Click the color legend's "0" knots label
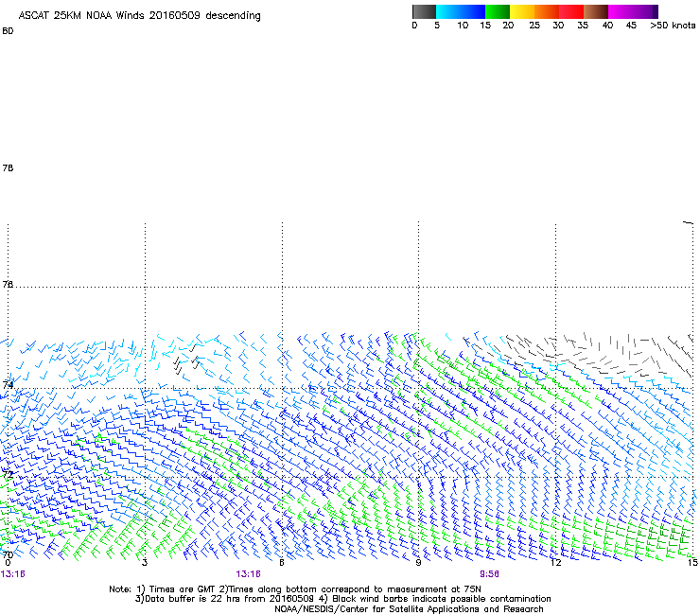 coord(414,26)
